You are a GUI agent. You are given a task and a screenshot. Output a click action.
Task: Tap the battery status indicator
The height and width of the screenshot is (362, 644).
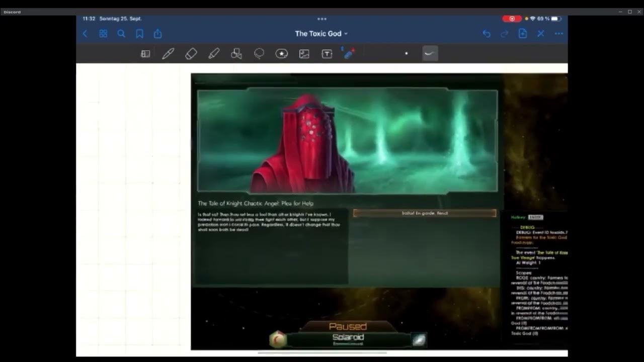tap(556, 19)
